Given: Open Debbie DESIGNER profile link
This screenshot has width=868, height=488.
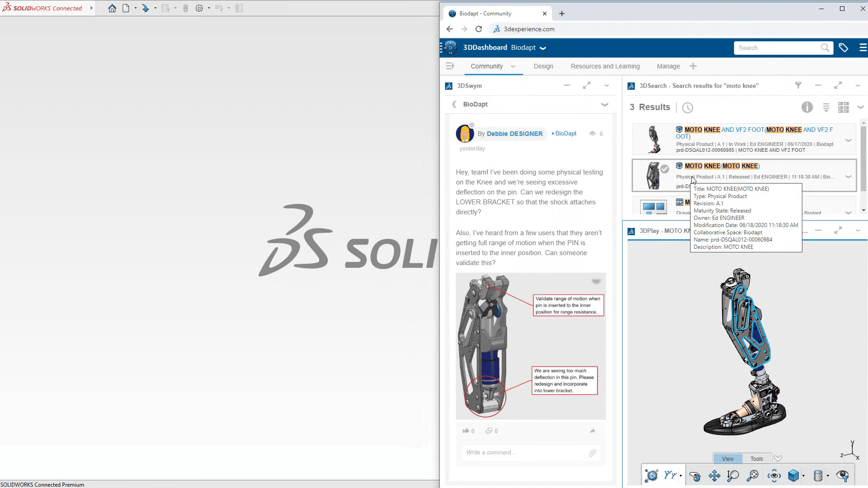Looking at the screenshot, I should [515, 134].
